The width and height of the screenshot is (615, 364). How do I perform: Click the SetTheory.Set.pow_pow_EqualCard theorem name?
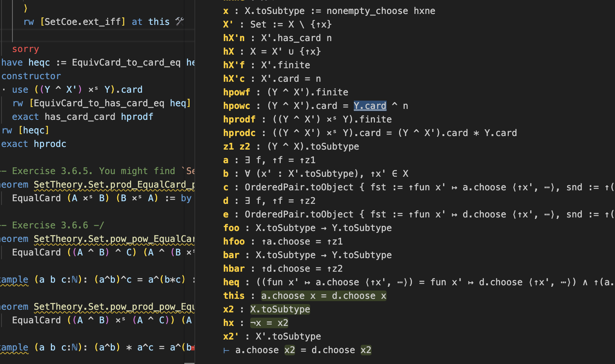[114, 239]
